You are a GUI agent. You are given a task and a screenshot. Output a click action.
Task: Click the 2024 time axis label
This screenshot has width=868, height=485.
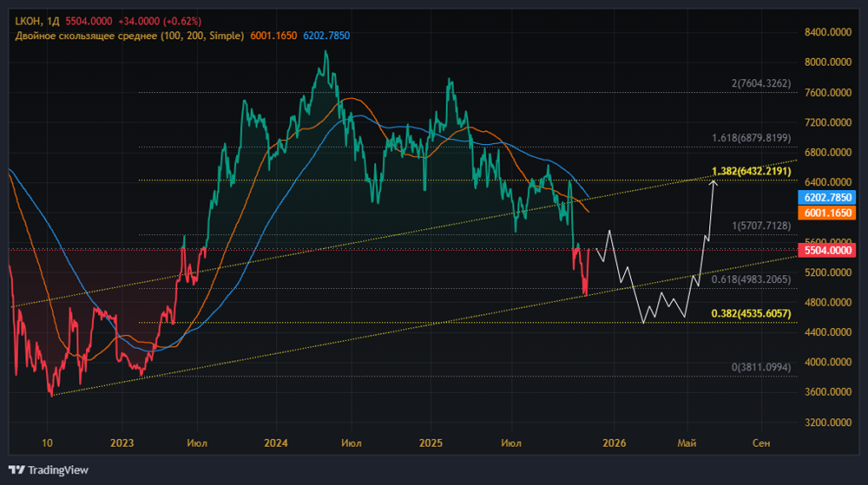click(276, 443)
